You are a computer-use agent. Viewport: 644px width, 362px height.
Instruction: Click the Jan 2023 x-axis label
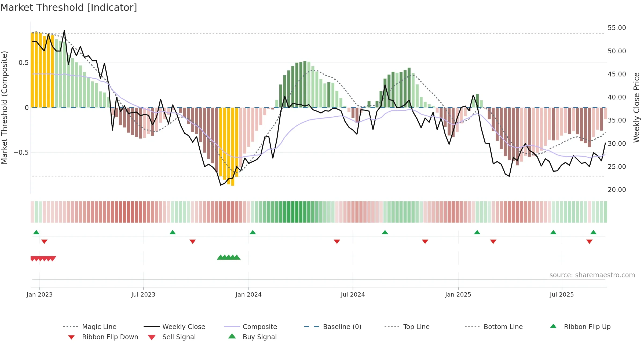pyautogui.click(x=39, y=294)
